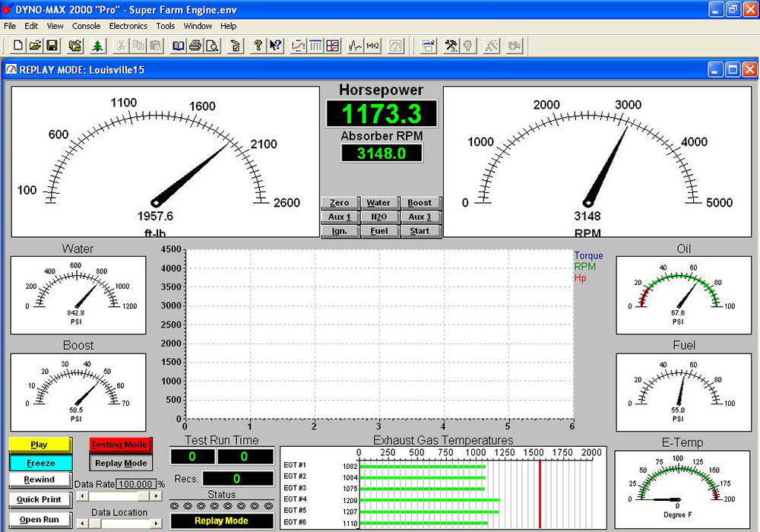Image resolution: width=760 pixels, height=532 pixels.
Task: Open the hammer and pick tools icon
Action: click(451, 46)
